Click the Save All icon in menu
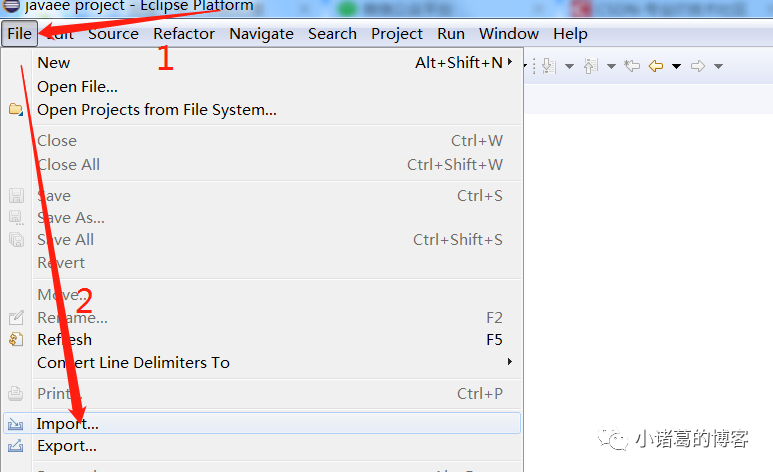The width and height of the screenshot is (773, 472). tap(16, 240)
